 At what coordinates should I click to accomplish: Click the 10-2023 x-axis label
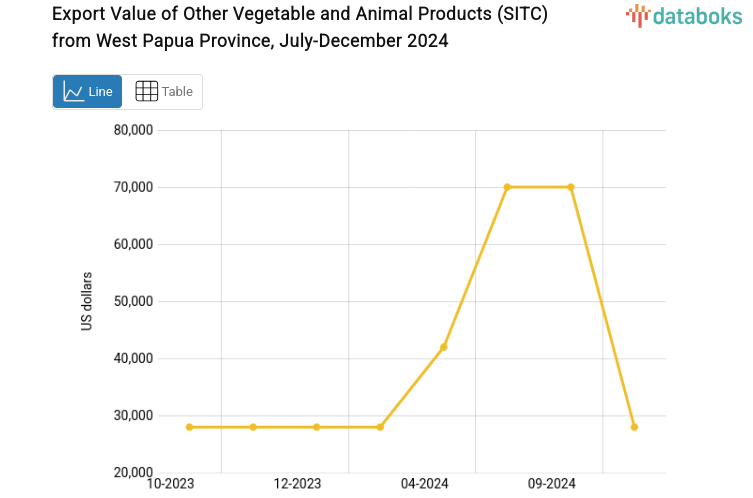(x=171, y=484)
